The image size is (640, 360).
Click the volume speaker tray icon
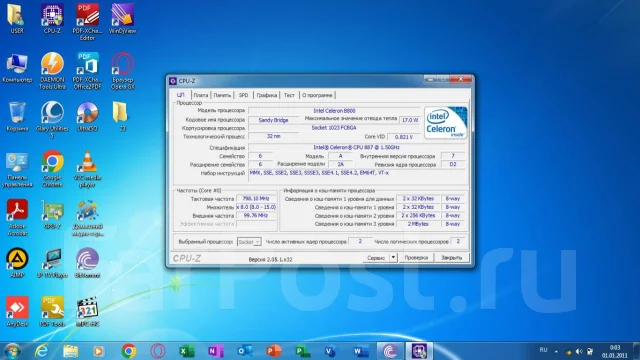pyautogui.click(x=579, y=351)
